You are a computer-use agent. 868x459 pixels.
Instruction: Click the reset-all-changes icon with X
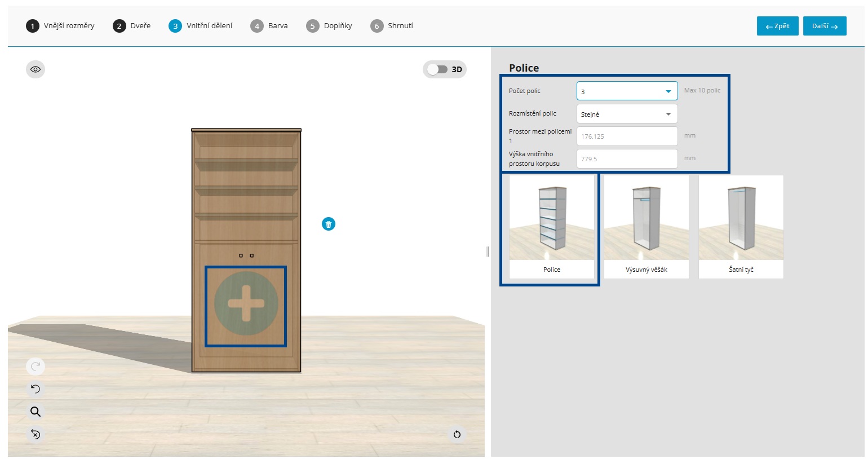point(36,434)
